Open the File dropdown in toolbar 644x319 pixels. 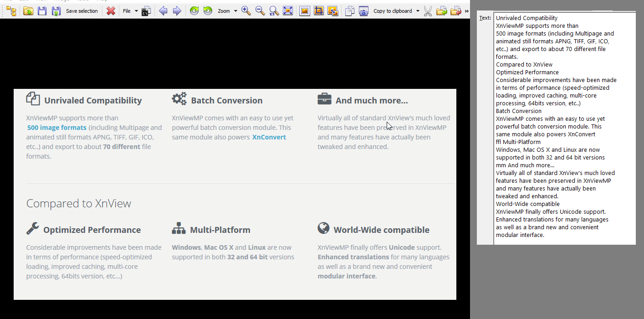[130, 11]
